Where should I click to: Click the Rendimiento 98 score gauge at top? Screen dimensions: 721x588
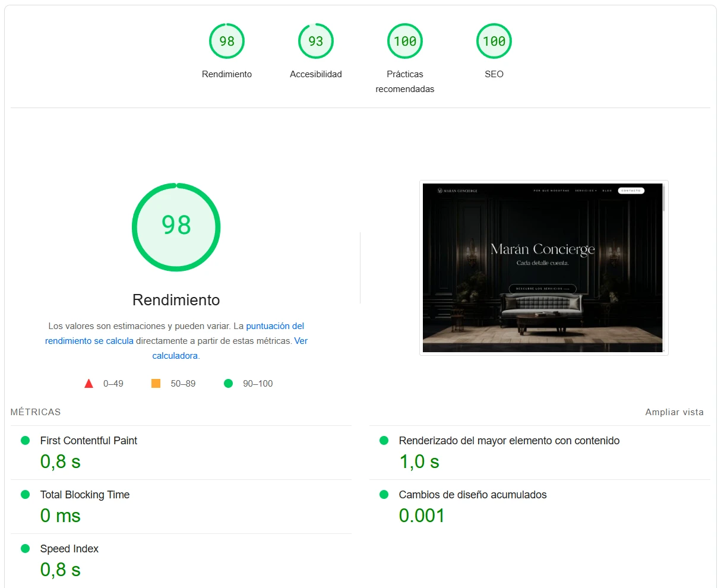[x=227, y=41]
